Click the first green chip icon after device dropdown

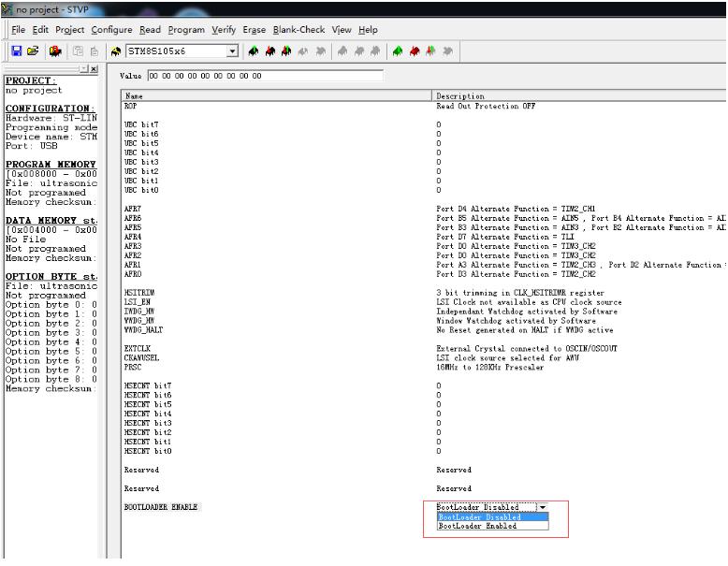(255, 51)
